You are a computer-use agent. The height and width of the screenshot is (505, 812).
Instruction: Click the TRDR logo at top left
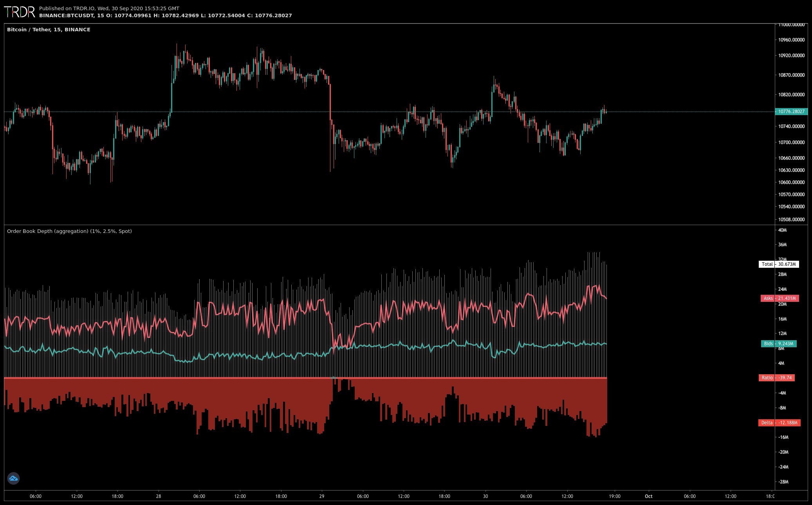[x=20, y=12]
